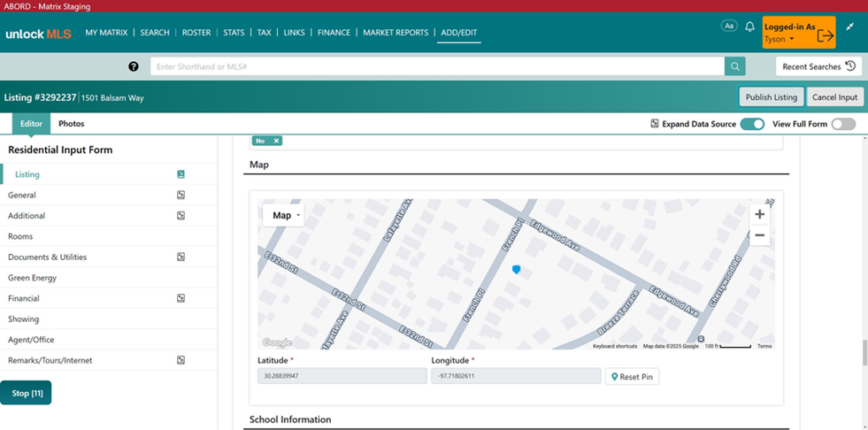Toggle View Full Form switch
This screenshot has height=430, width=868.
(x=843, y=124)
